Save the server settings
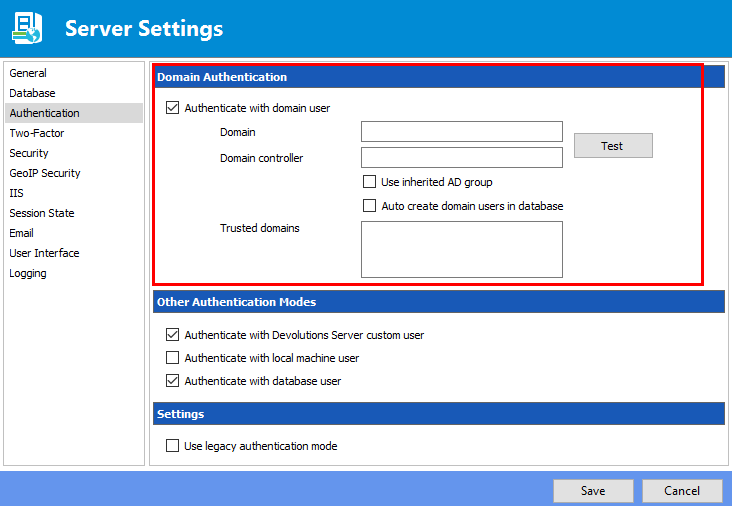Viewport: 732px width, 506px height. [593, 491]
